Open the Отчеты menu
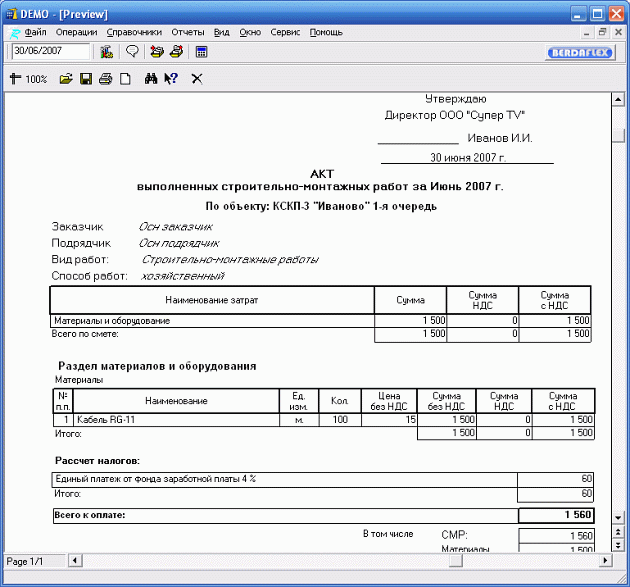The width and height of the screenshot is (630, 587). coord(188,32)
